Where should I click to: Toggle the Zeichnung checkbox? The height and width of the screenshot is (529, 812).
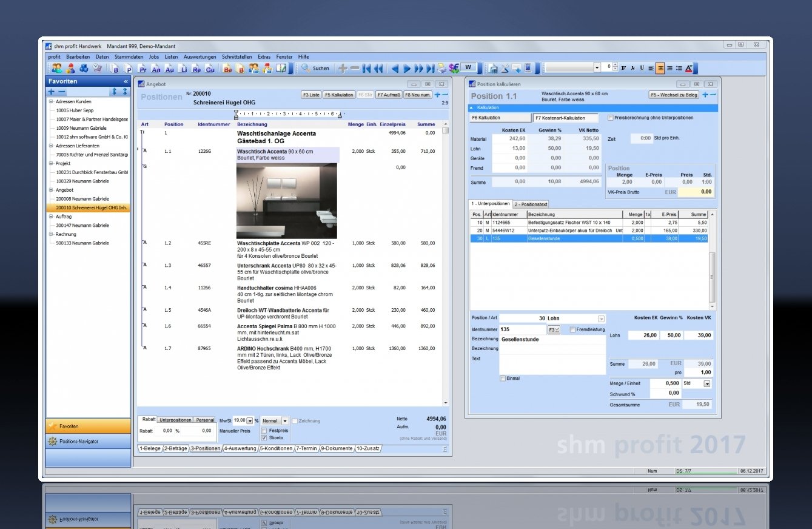[295, 420]
